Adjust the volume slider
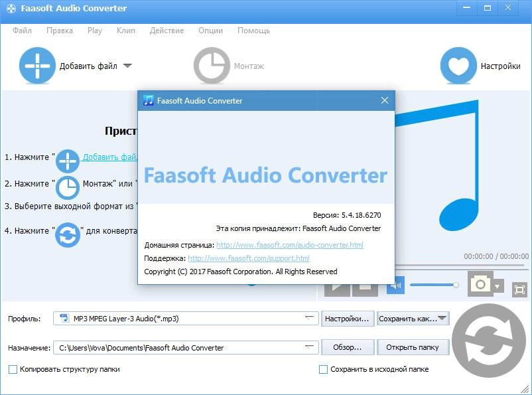The width and height of the screenshot is (532, 395). click(434, 285)
